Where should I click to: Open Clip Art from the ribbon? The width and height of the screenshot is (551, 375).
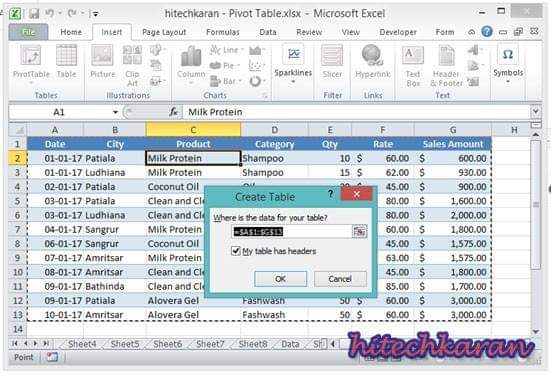click(132, 66)
